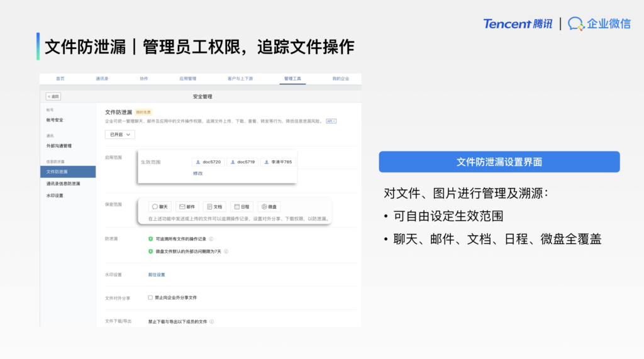Click info icon after 外部访问期限为7天

(226, 251)
